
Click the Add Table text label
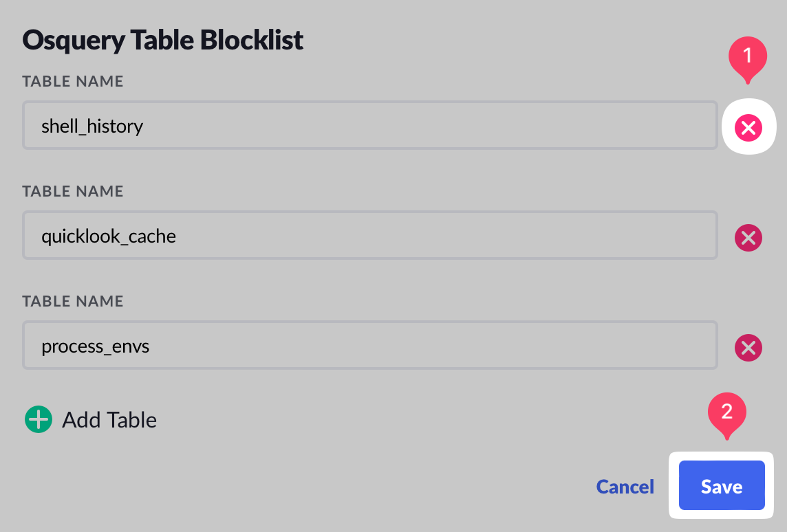(109, 419)
